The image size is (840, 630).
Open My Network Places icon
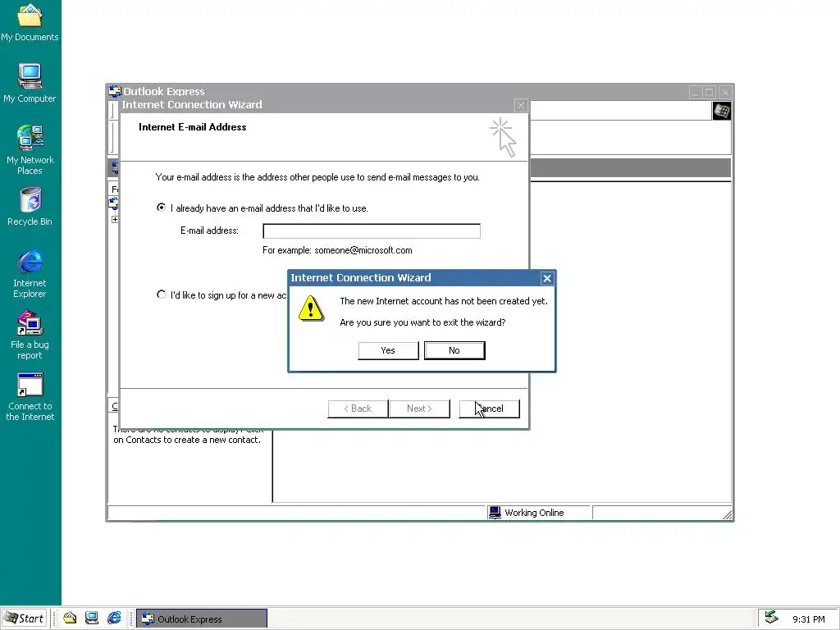[30, 149]
